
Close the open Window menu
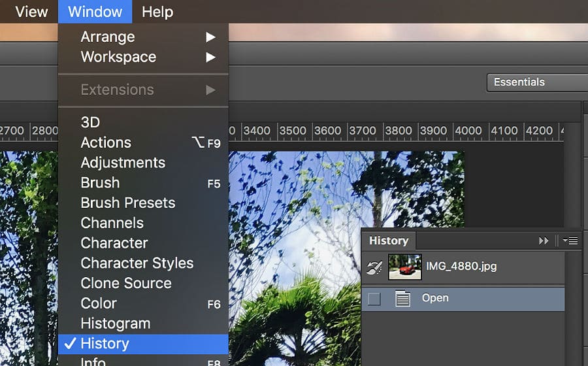[x=95, y=12]
